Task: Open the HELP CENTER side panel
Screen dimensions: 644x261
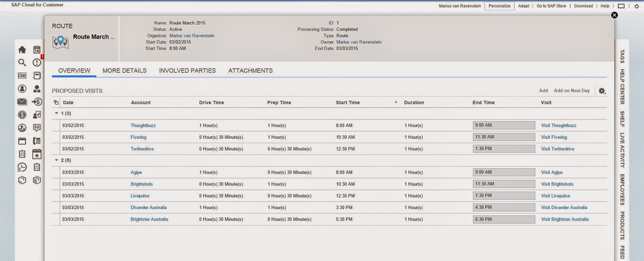Action: click(x=622, y=86)
